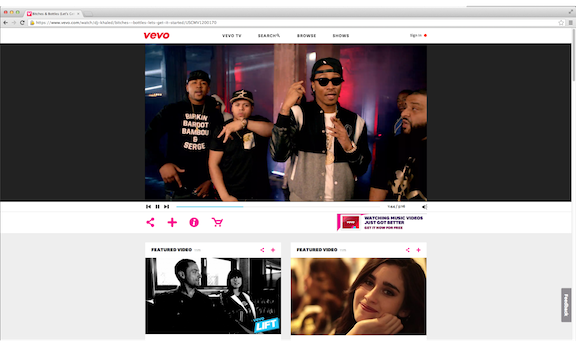576x360 pixels.
Task: Close the Bitches & Bottles browser tab
Action: [x=78, y=14]
